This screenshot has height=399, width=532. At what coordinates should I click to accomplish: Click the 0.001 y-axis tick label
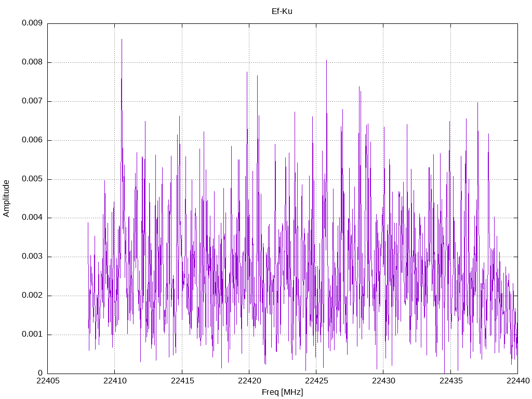[x=32, y=335]
